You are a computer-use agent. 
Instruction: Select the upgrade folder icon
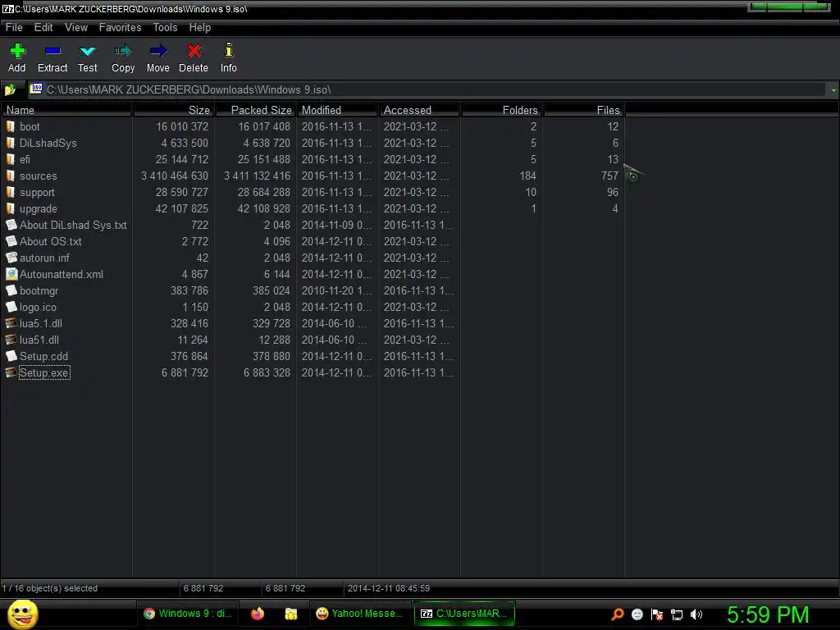(11, 208)
